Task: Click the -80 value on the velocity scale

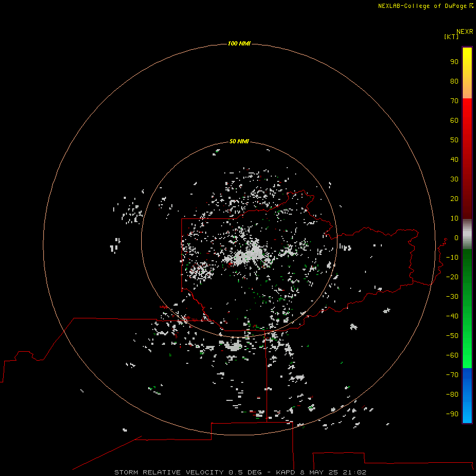Action: tap(452, 395)
